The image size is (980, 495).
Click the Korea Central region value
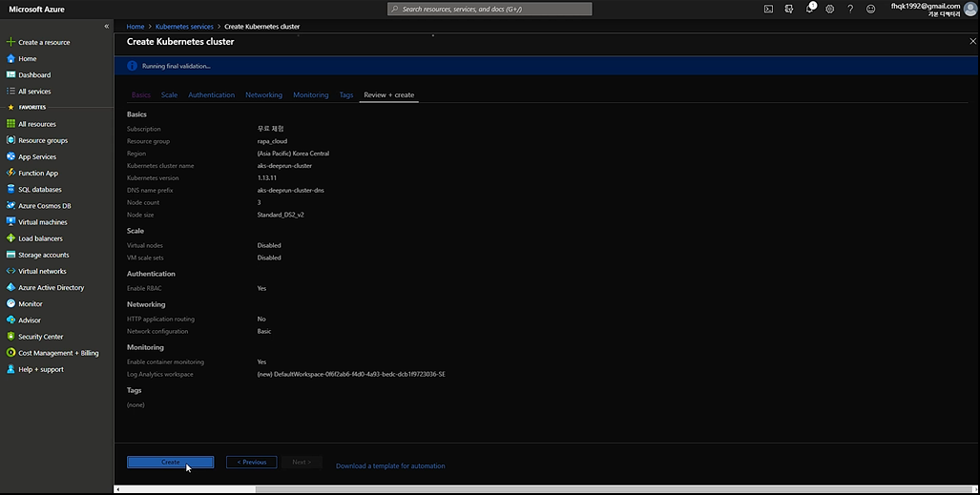click(x=293, y=154)
